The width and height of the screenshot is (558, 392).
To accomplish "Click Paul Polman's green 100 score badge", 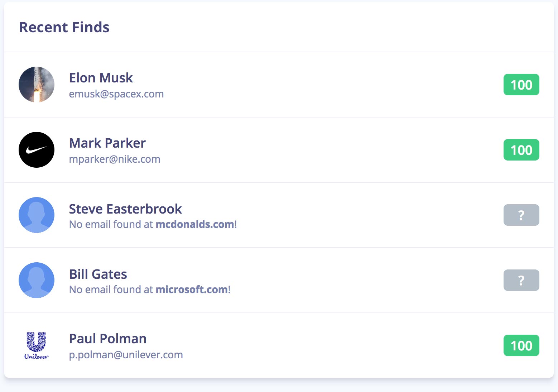I will tap(521, 345).
